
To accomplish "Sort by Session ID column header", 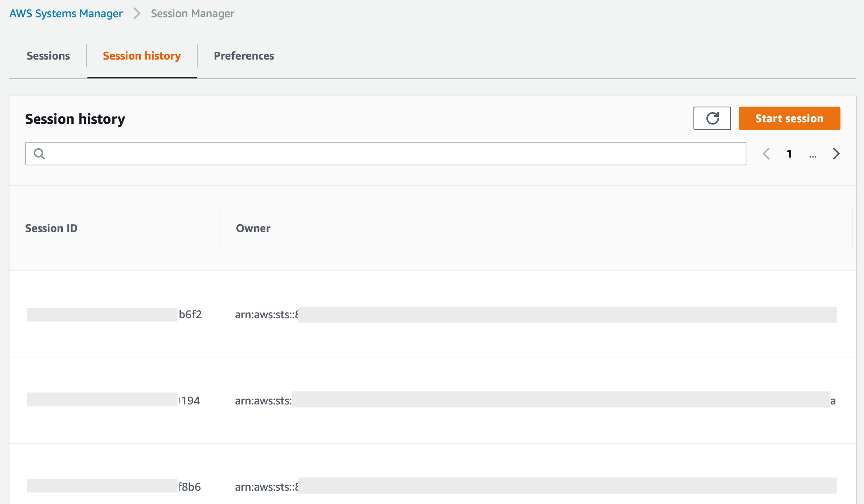I will pyautogui.click(x=51, y=228).
